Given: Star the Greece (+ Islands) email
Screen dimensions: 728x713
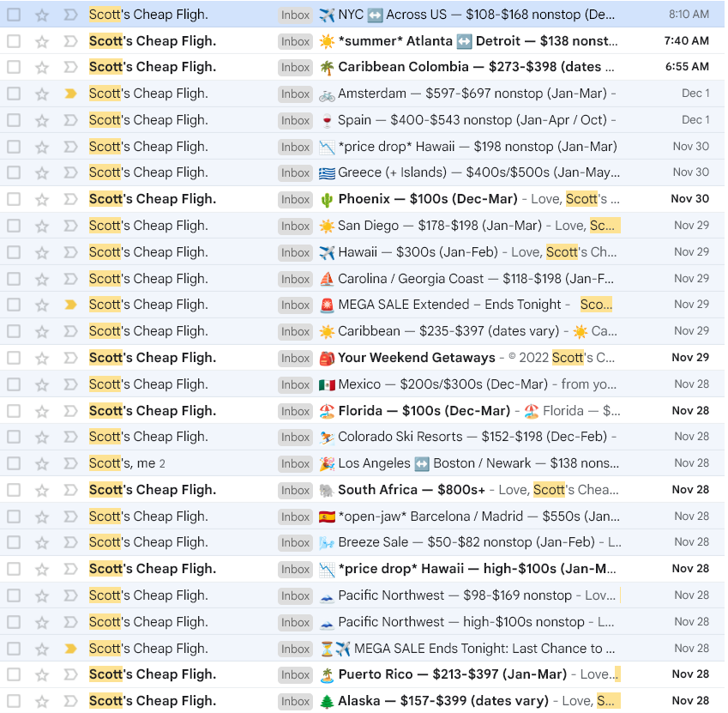Looking at the screenshot, I should pos(42,172).
